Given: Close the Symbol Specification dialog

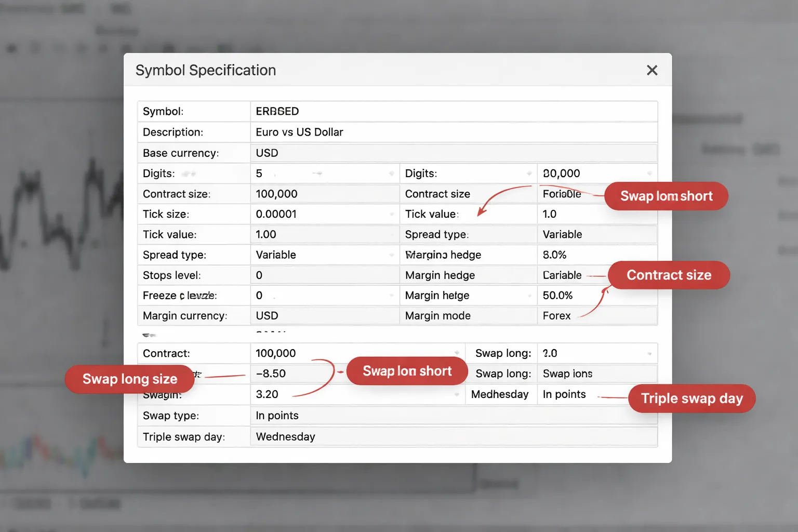Looking at the screenshot, I should click(x=652, y=70).
